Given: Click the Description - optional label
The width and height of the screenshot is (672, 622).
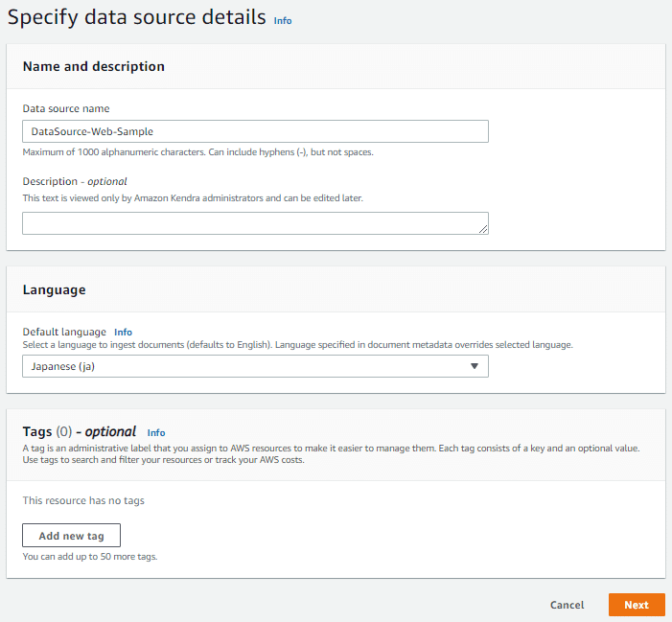Looking at the screenshot, I should [75, 181].
